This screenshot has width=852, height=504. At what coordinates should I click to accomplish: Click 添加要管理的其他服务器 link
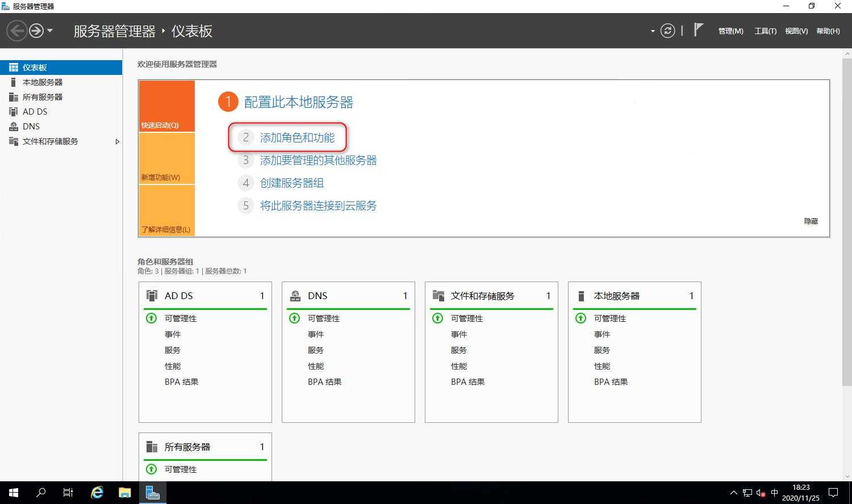click(x=318, y=160)
